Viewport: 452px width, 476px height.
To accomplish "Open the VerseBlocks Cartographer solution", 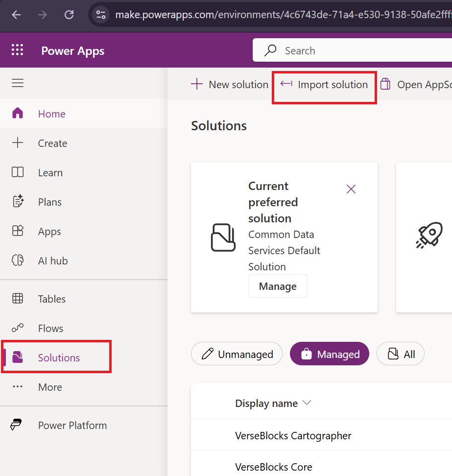I will [293, 436].
